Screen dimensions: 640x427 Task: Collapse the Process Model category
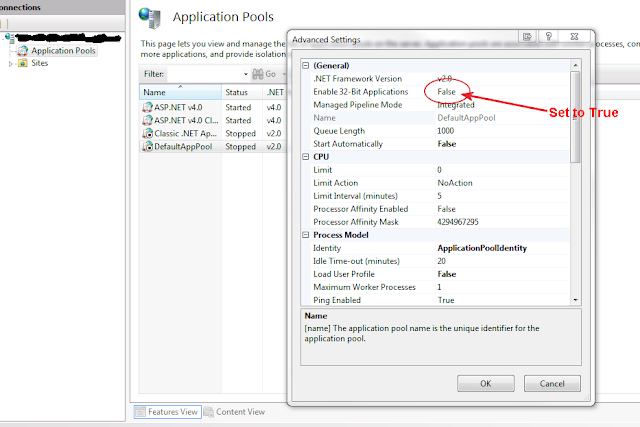coord(306,235)
